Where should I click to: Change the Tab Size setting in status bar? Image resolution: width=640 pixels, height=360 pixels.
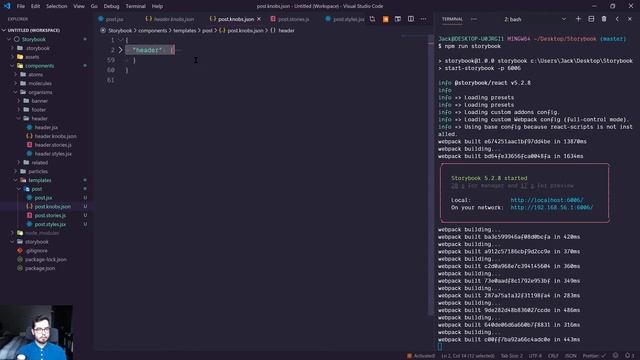[x=511, y=356]
